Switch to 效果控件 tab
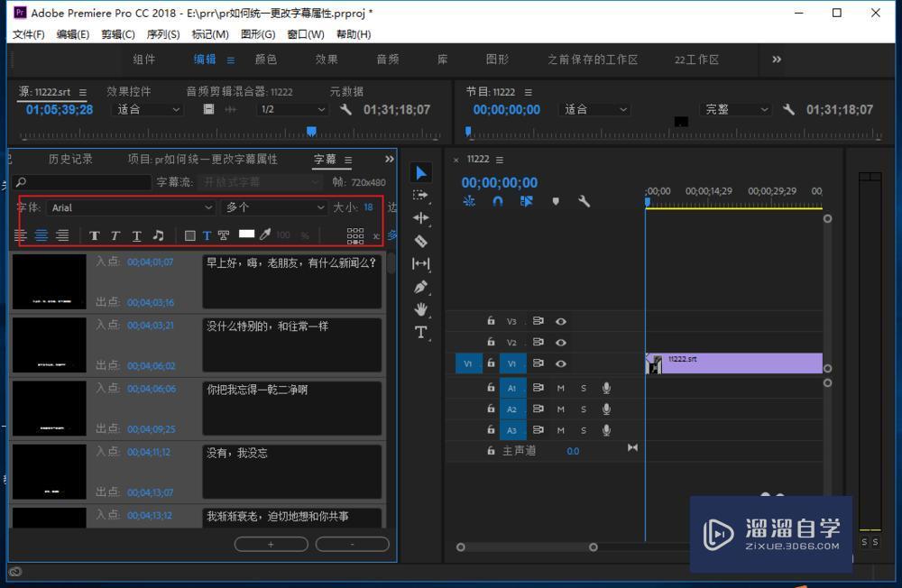Screen dimensions: 902x588 click(129, 91)
